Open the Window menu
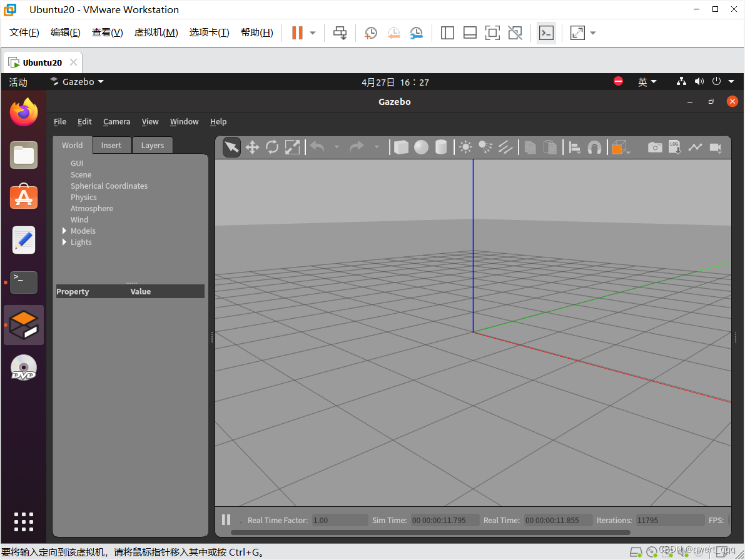 [185, 121]
